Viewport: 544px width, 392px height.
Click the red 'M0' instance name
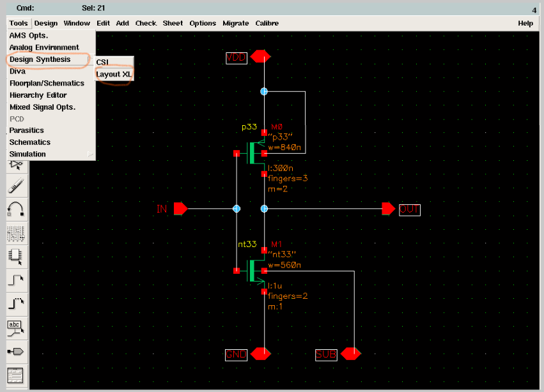[277, 127]
